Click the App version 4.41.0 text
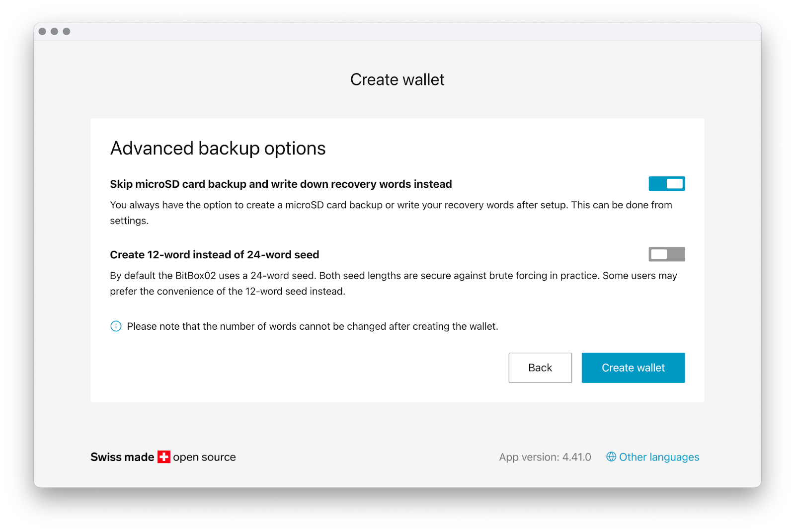 click(545, 457)
